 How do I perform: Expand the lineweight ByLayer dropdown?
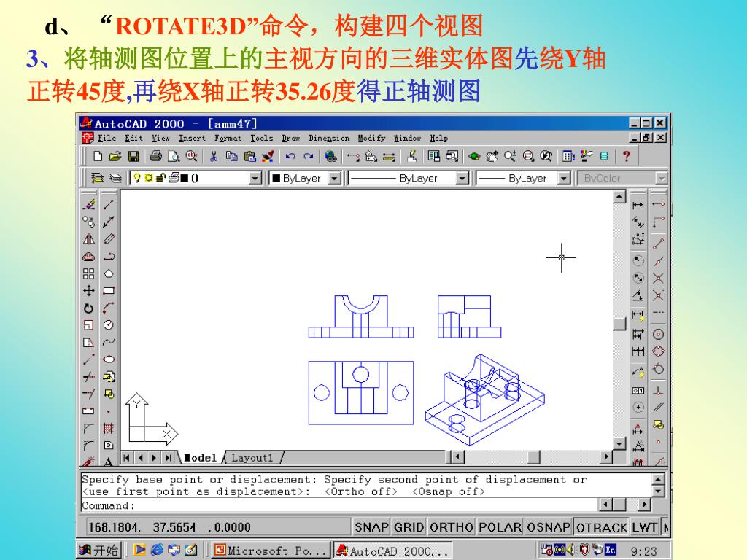(x=564, y=179)
